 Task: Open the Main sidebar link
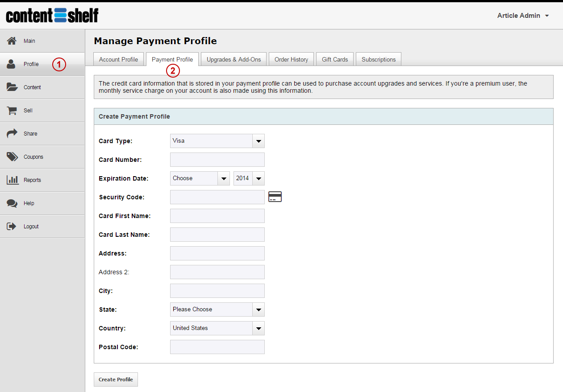pos(42,41)
